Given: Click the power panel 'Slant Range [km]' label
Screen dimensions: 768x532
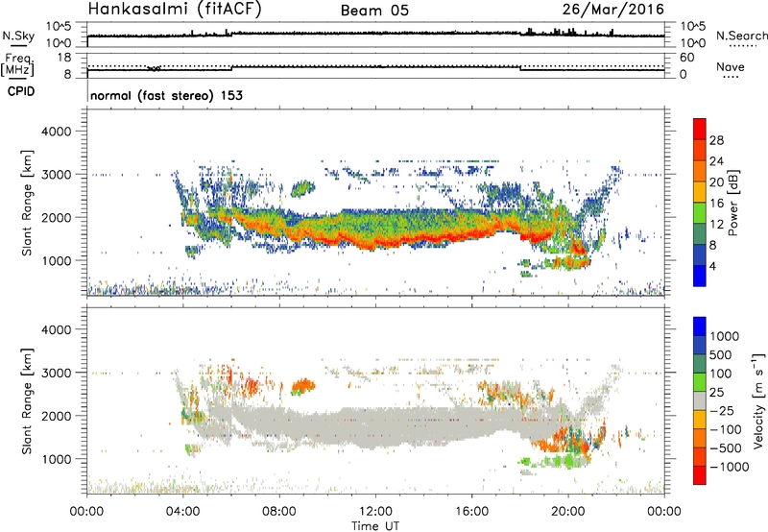Looking at the screenshot, I should (27, 203).
